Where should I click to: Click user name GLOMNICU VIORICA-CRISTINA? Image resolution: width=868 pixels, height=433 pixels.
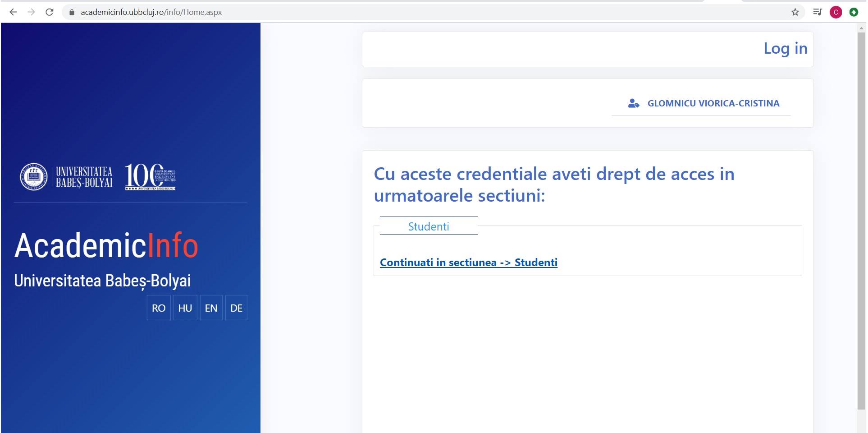713,103
